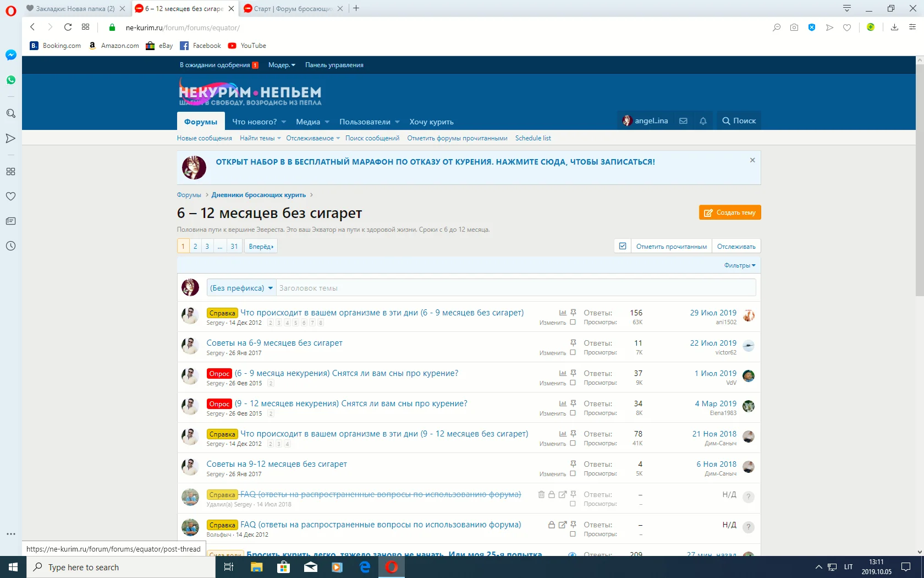The width and height of the screenshot is (924, 578).
Task: Open the 'Найти темы' dropdown
Action: coord(260,138)
